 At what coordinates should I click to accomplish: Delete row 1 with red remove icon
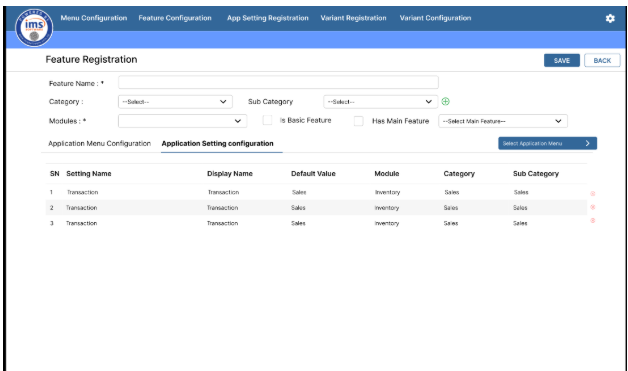pyautogui.click(x=593, y=194)
